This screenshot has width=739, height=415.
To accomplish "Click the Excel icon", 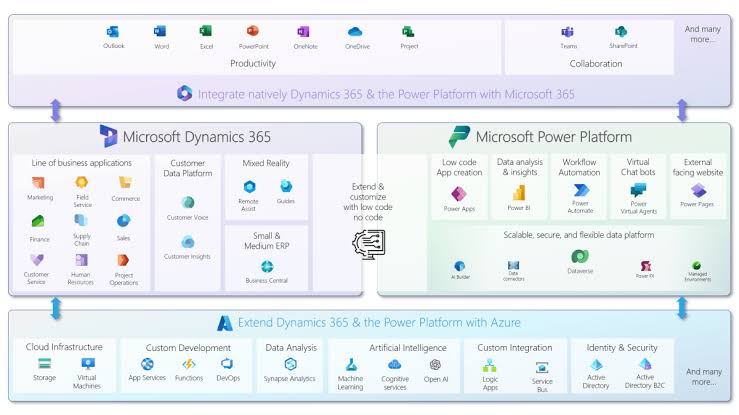I will (205, 32).
